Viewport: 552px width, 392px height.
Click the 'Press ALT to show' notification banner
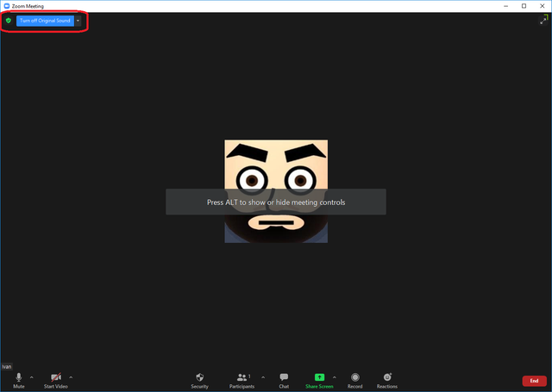click(x=276, y=202)
